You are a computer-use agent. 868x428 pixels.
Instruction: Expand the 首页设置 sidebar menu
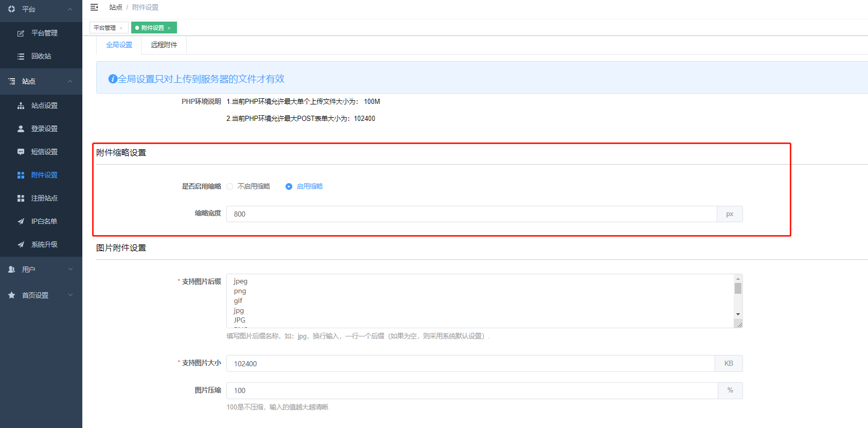[x=70, y=295]
